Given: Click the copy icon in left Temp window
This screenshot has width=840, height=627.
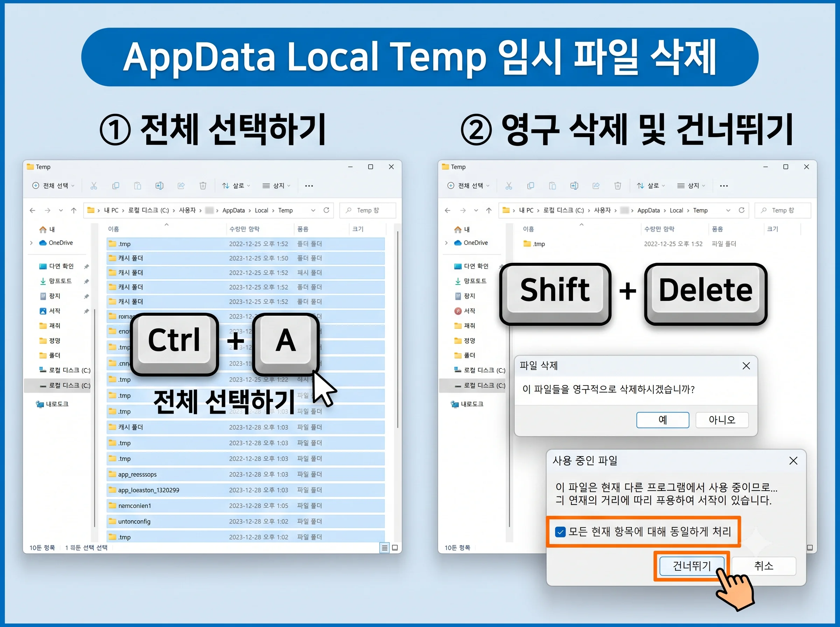Looking at the screenshot, I should (116, 185).
